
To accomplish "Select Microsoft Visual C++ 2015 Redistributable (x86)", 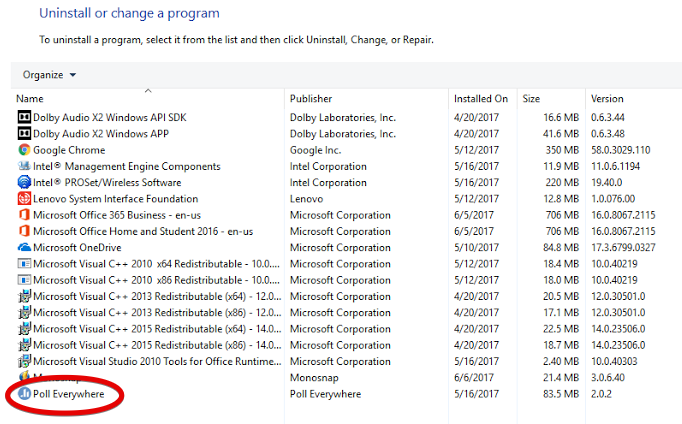I will point(153,345).
